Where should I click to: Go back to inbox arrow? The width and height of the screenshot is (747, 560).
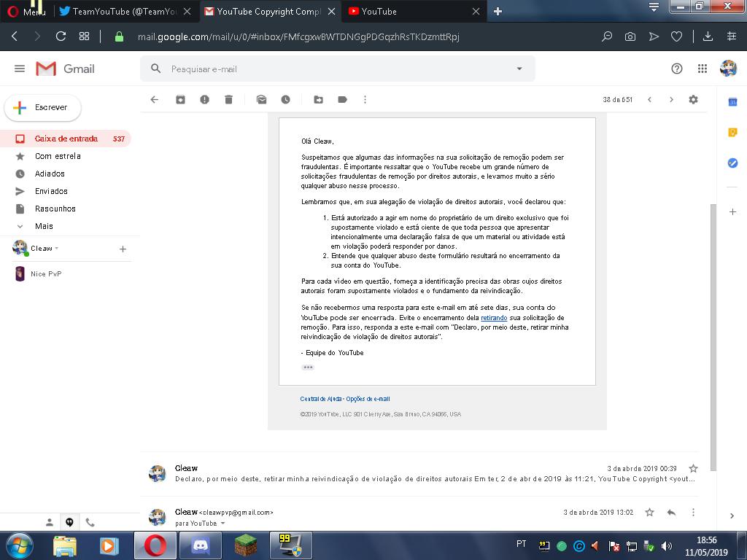tap(155, 99)
